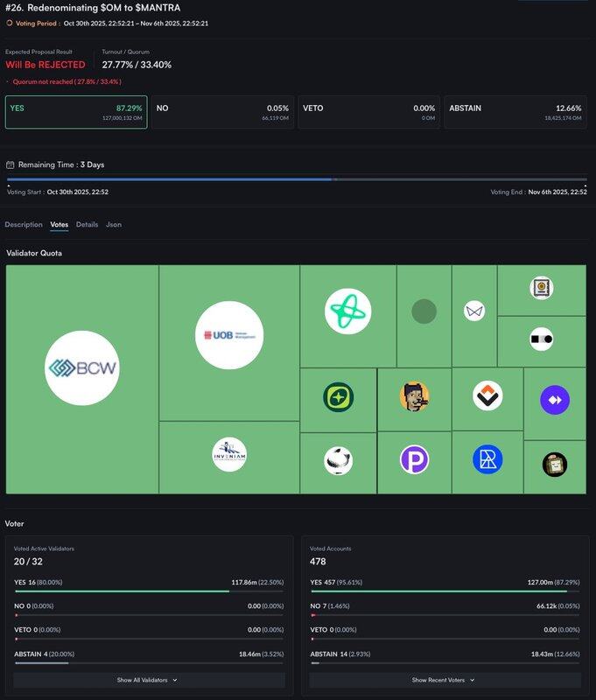Select the ABSTAIN vote option card
Screen dimensions: 596x700
coord(515,112)
